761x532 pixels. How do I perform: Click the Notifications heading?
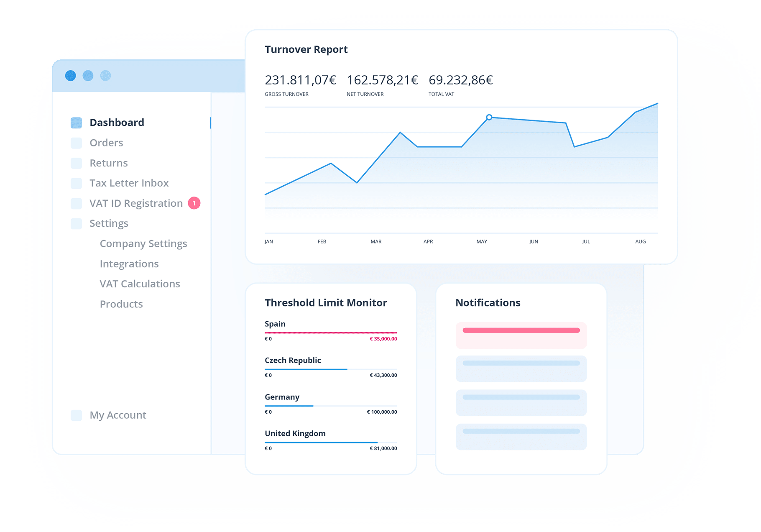[x=488, y=303]
